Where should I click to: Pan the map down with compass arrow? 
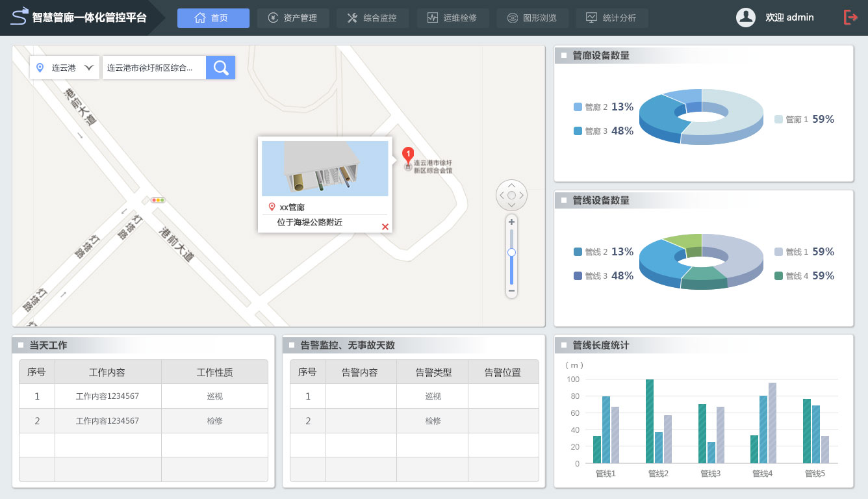point(511,205)
